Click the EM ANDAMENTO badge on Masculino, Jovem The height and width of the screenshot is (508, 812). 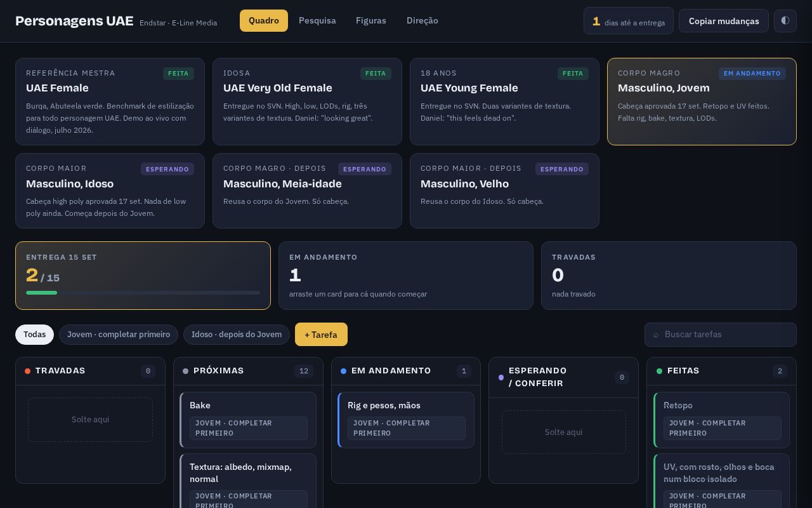pos(752,74)
